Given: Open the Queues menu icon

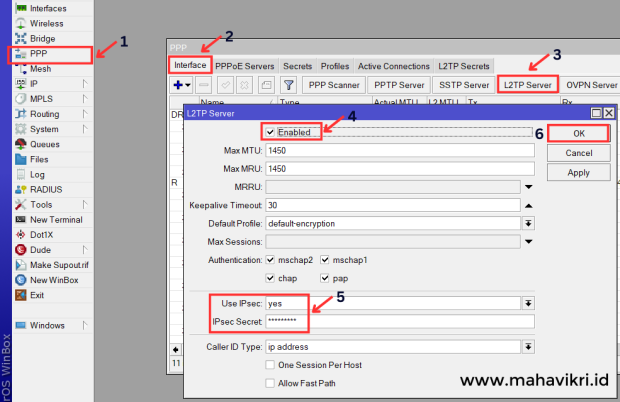Looking at the screenshot, I should pyautogui.click(x=21, y=144).
